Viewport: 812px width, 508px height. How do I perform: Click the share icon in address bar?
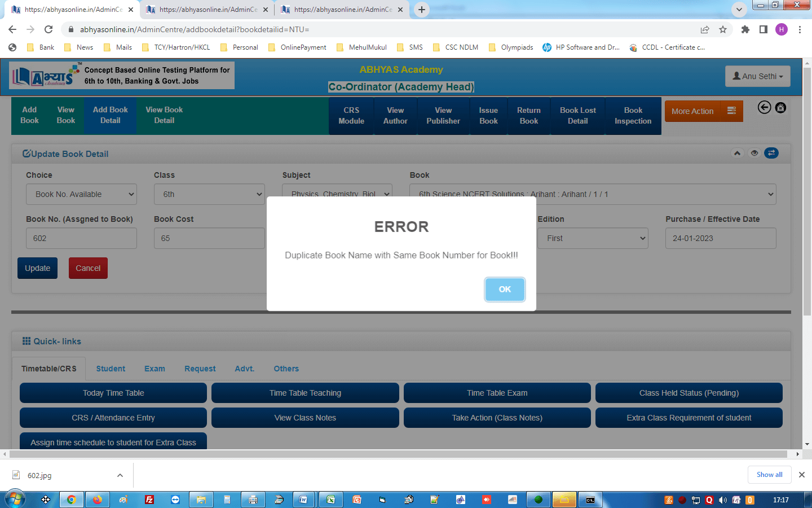click(705, 29)
